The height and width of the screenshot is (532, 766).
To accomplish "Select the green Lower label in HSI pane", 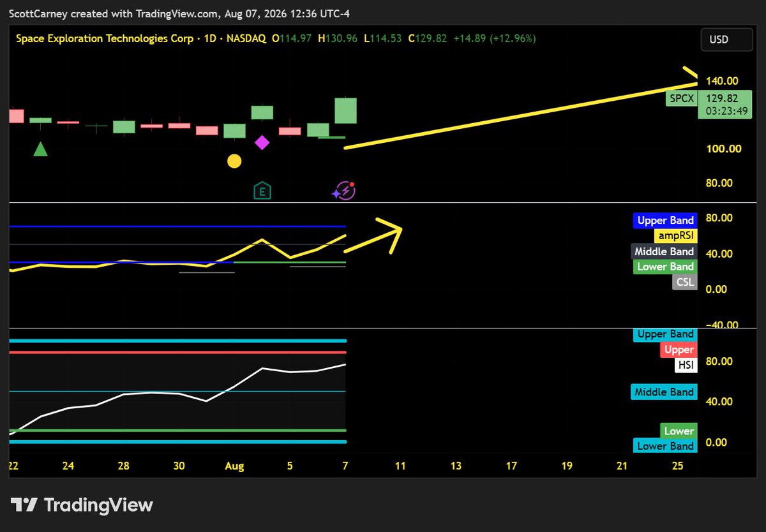I will pyautogui.click(x=679, y=431).
